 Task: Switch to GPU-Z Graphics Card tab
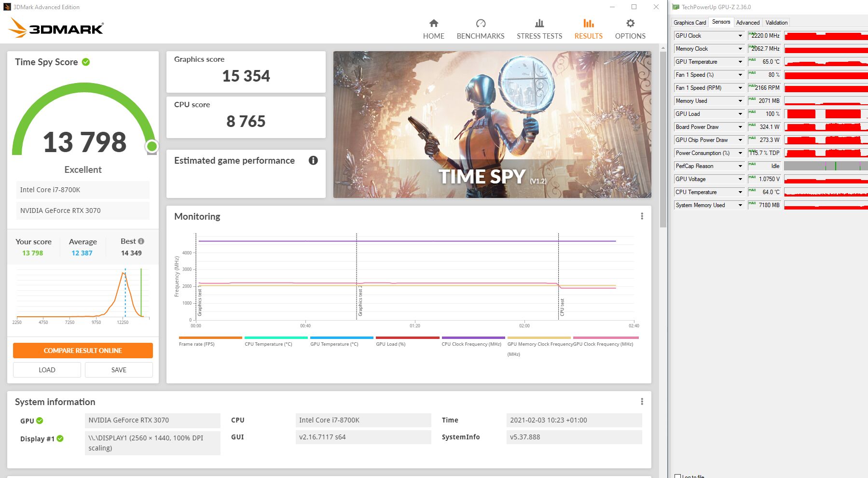pyautogui.click(x=689, y=23)
